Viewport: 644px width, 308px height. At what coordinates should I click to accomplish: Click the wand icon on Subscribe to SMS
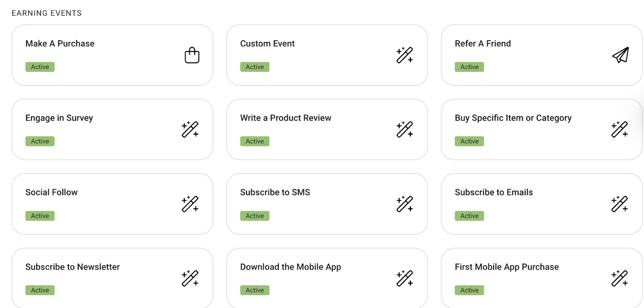[x=405, y=204]
